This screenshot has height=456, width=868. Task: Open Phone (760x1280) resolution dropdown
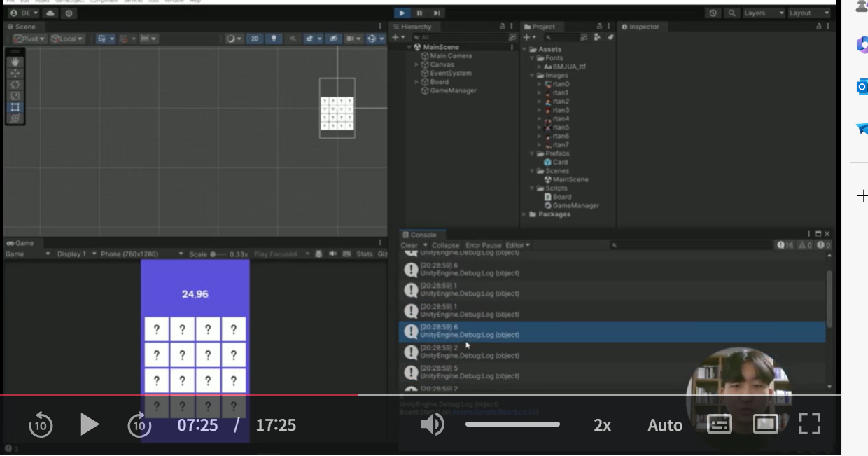click(x=142, y=254)
